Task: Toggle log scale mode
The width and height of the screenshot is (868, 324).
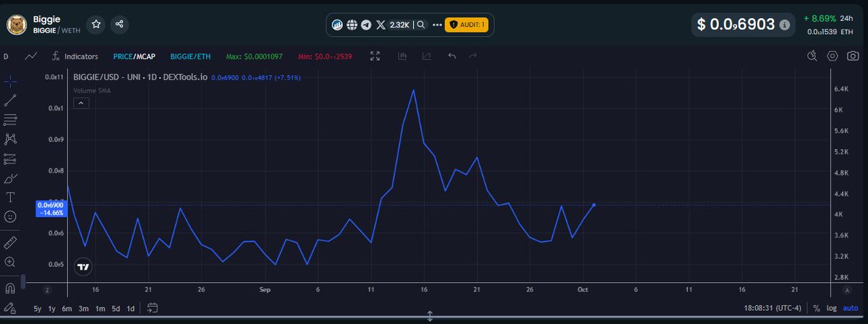Action: [832, 309]
